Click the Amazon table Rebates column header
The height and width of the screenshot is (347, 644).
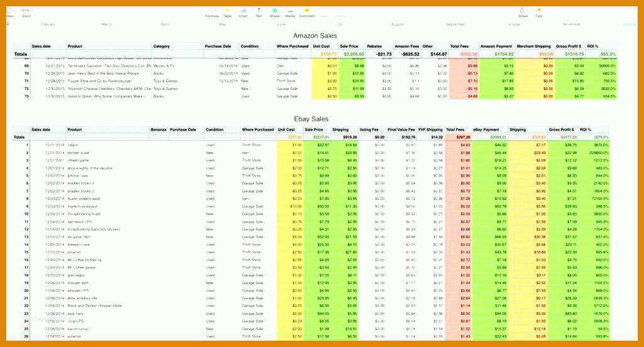pos(374,47)
